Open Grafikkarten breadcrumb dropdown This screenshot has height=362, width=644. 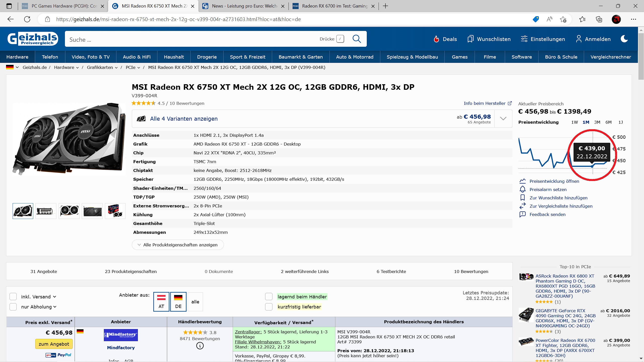[116, 67]
